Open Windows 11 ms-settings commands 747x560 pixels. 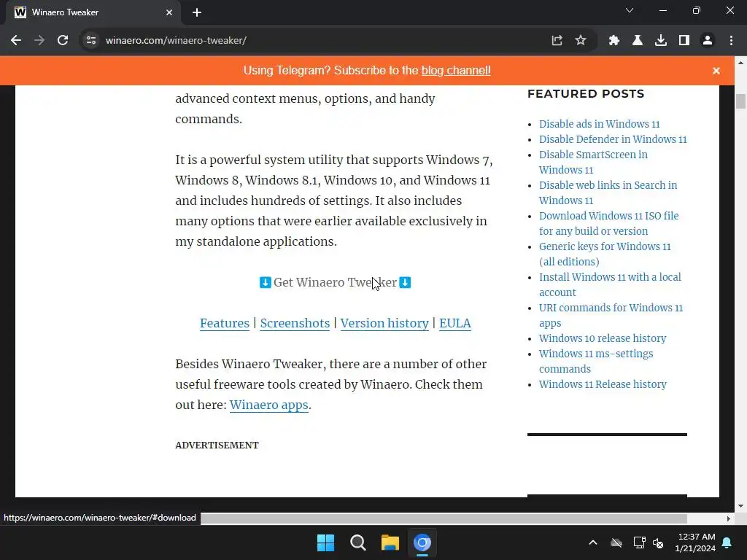(x=596, y=361)
